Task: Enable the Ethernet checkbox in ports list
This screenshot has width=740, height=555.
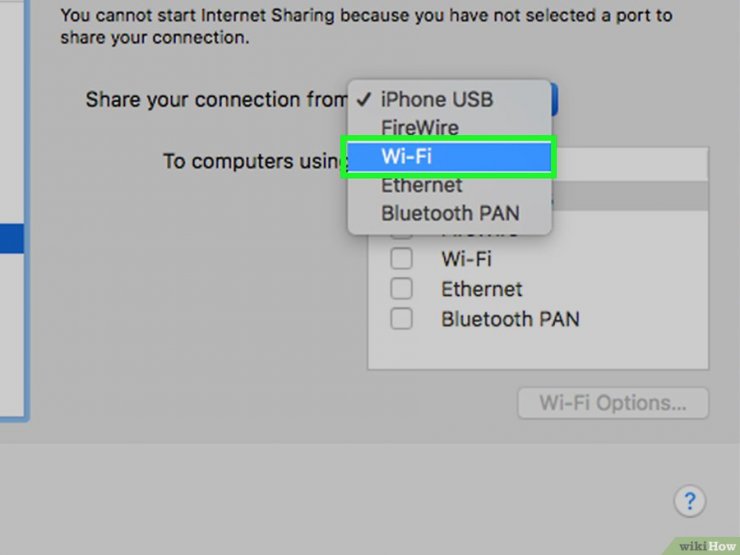Action: (x=401, y=289)
